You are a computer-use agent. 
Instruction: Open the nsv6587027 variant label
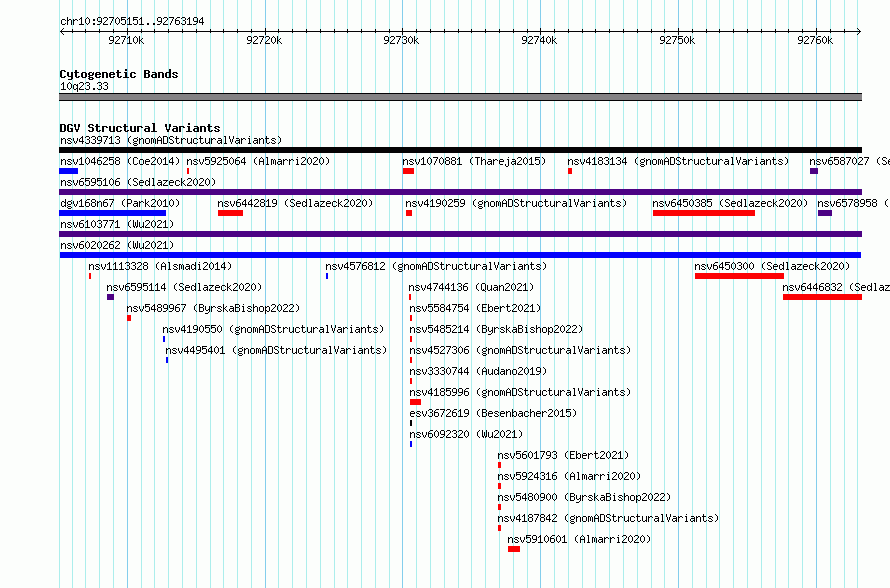[849, 161]
